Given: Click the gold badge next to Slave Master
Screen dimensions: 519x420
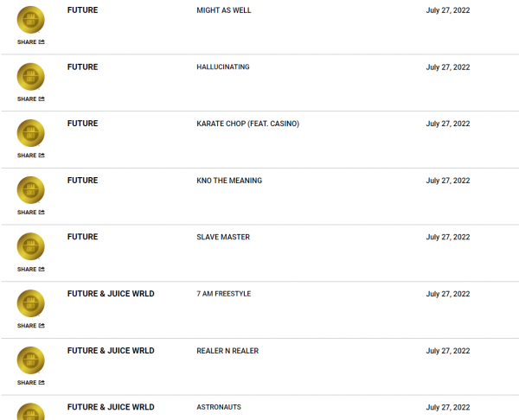Looking at the screenshot, I should coord(31,246).
